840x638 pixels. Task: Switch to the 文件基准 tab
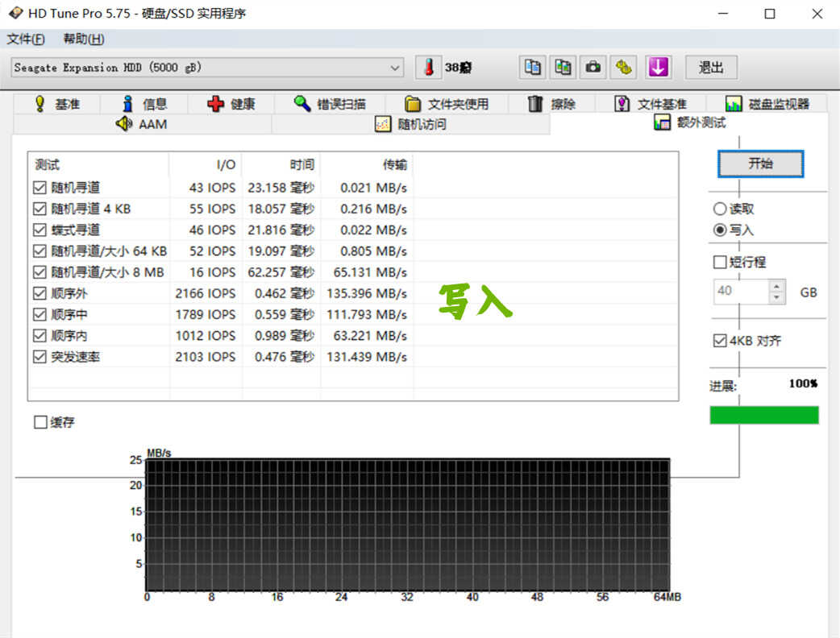coord(651,104)
